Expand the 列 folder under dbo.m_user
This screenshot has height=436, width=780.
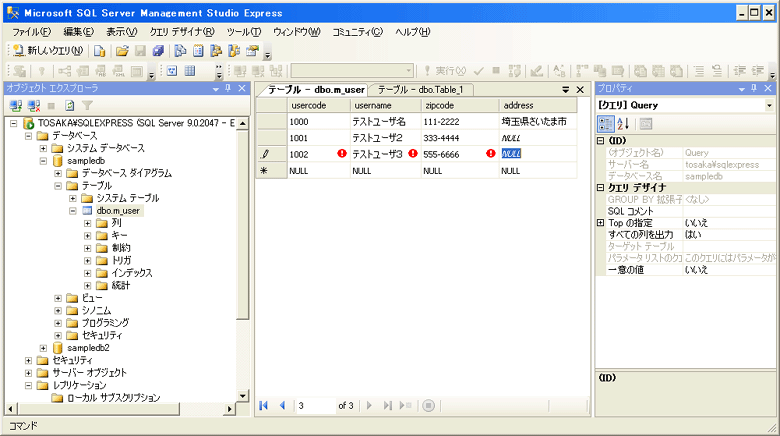[x=88, y=223]
